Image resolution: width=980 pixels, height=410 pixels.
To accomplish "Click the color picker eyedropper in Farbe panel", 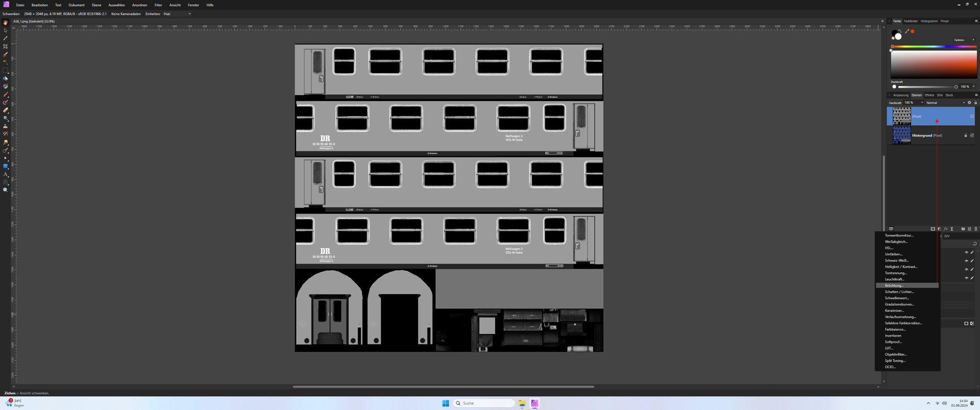I will [x=907, y=32].
